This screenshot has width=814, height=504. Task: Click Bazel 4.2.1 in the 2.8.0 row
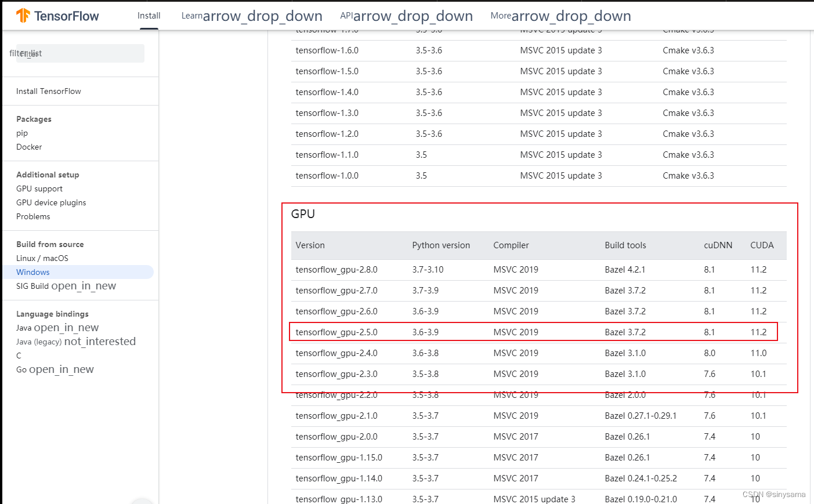click(625, 270)
